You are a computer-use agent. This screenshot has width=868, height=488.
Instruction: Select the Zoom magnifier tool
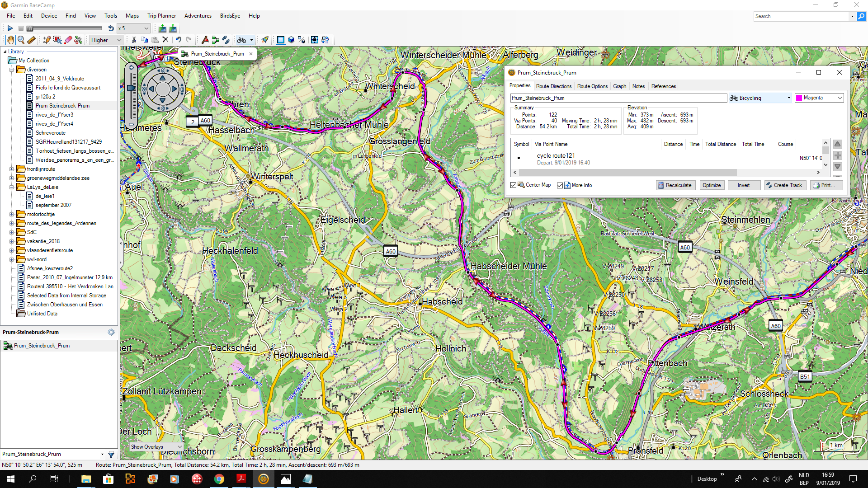point(21,40)
